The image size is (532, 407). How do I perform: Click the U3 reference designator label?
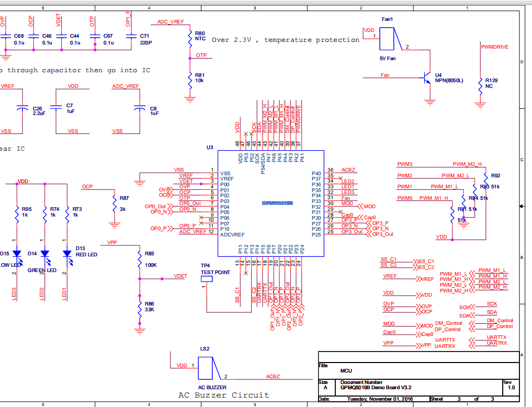tap(210, 148)
